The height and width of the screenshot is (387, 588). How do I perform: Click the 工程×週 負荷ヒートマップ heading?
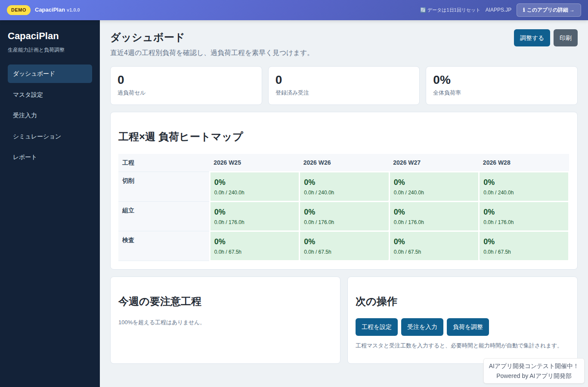point(181,137)
